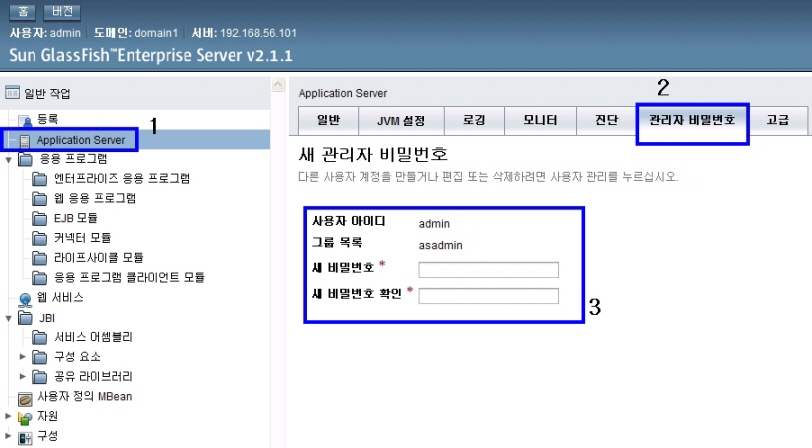
Task: Open 엔터프라이즈 응용 프로그램 tree item
Action: (x=122, y=179)
